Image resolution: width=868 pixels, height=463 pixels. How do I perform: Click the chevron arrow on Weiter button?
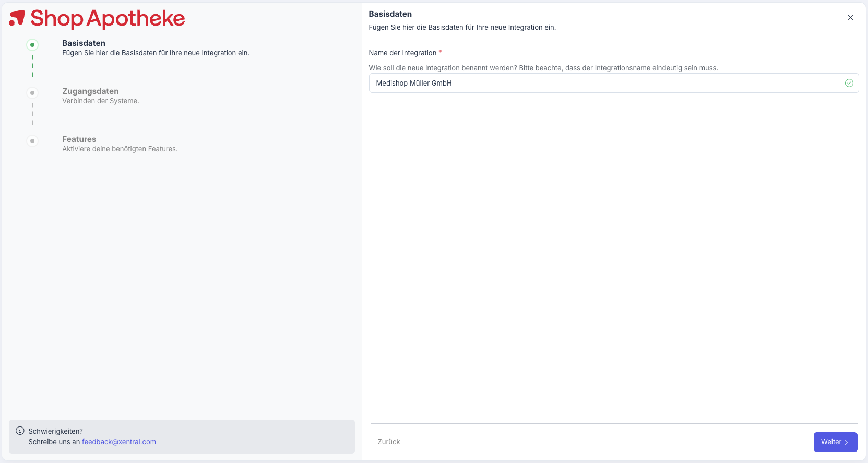click(x=846, y=442)
